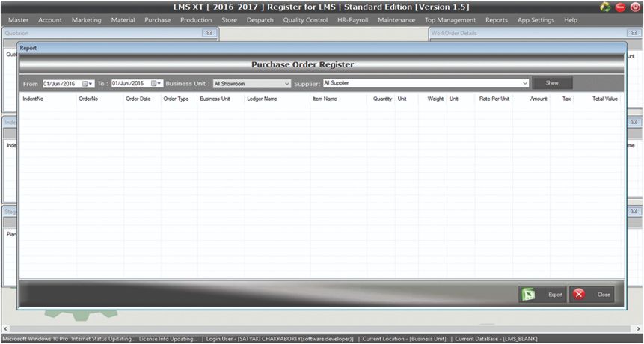Click left arrow of horizontal scrollbar

coord(5,329)
